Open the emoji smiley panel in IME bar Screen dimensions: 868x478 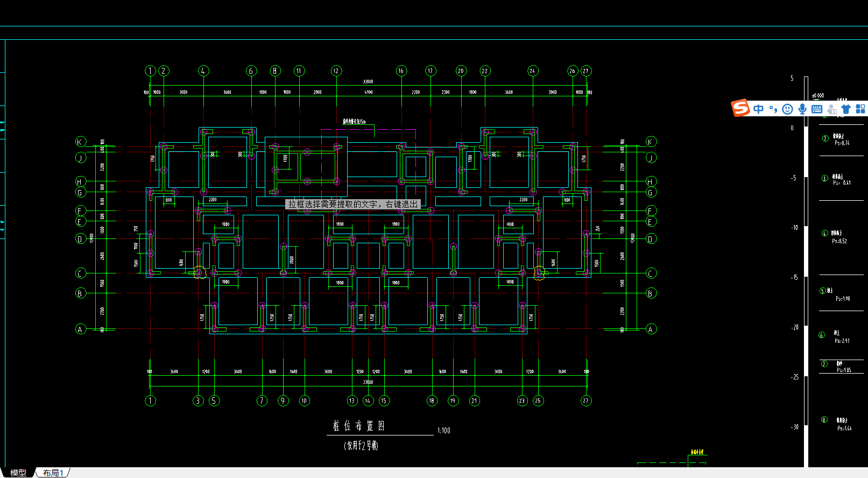(787, 109)
